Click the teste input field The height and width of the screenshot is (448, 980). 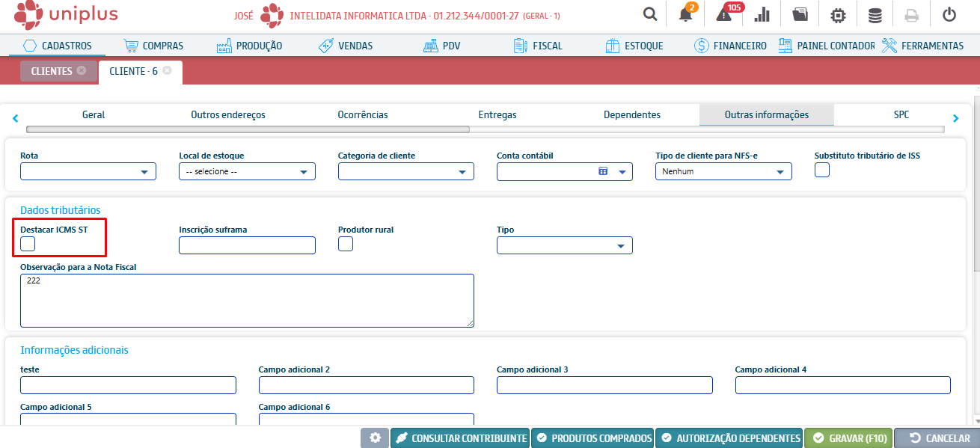[128, 385]
